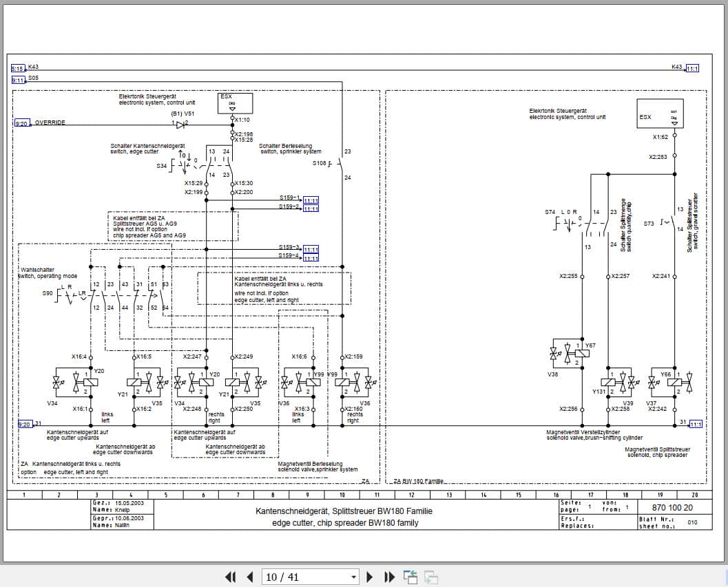Follow the 11:1 reference beside wire 31 right

[x=696, y=424]
